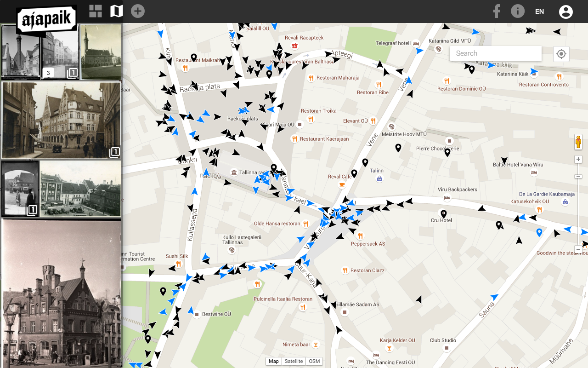Viewport: 588px width, 368px height.
Task: Switch to Map layer type
Action: tap(274, 361)
